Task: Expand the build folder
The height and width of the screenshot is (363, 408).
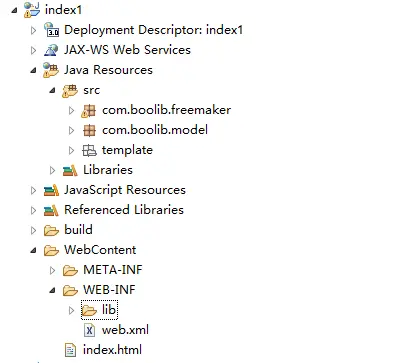Action: [x=33, y=230]
